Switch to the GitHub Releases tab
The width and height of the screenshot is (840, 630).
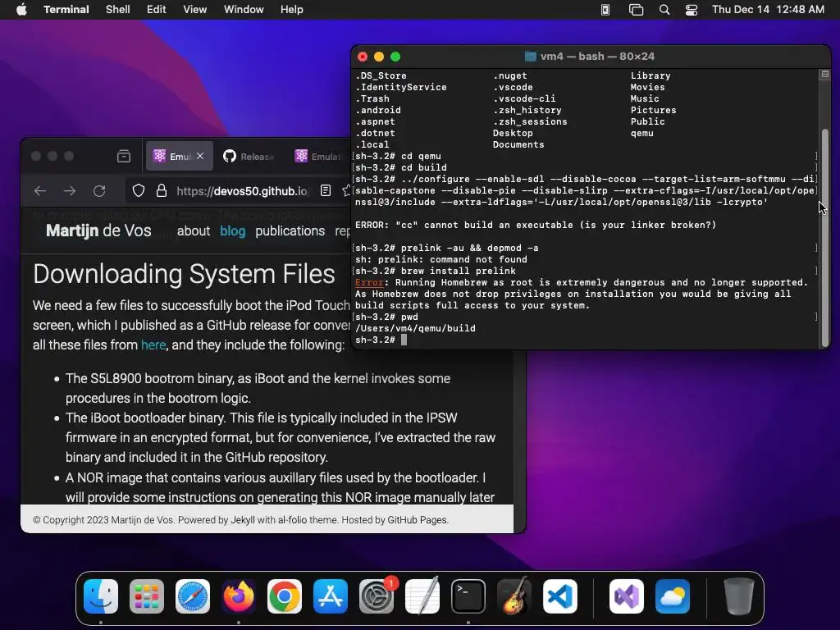[249, 157]
